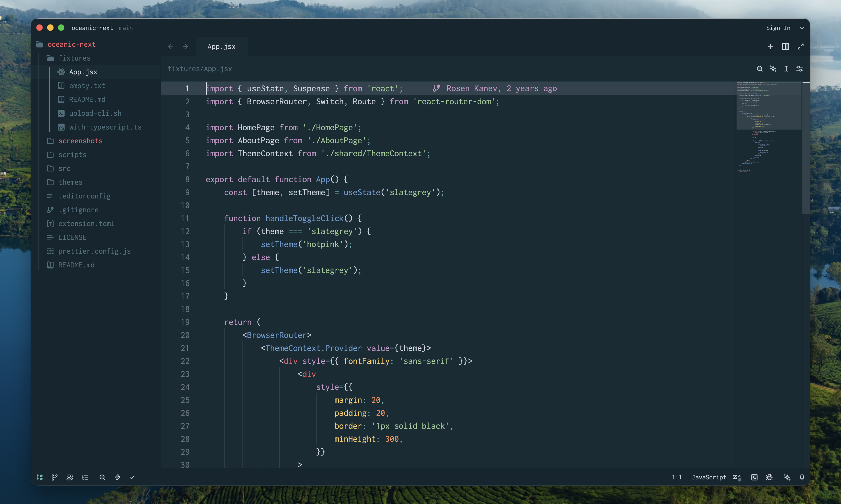Image resolution: width=841 pixels, height=504 pixels.
Task: Toggle the outline panel icon
Action: pos(85,477)
